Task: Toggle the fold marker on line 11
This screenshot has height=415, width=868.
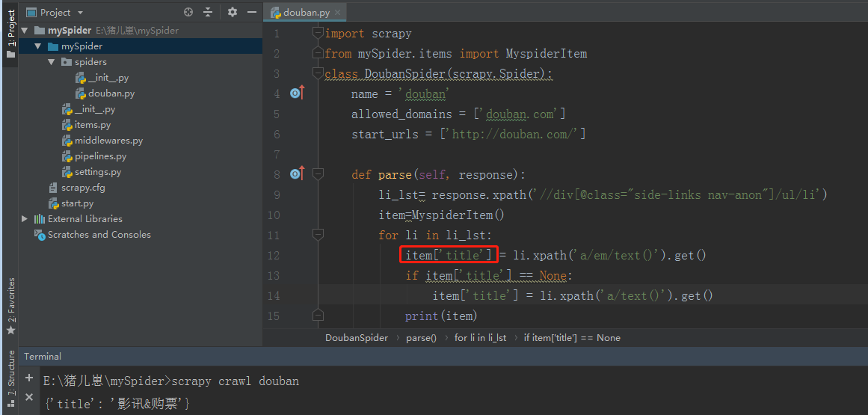Action: pyautogui.click(x=318, y=235)
